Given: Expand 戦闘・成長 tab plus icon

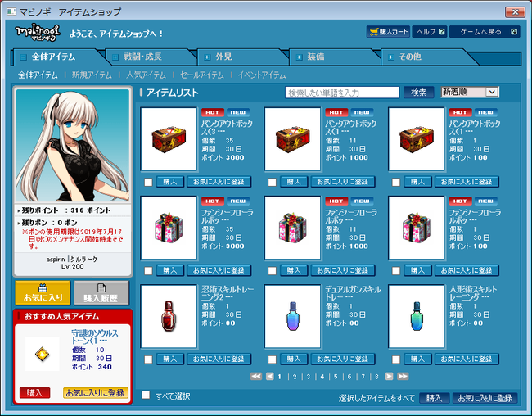Looking at the screenshot, I should pyautogui.click(x=115, y=57).
